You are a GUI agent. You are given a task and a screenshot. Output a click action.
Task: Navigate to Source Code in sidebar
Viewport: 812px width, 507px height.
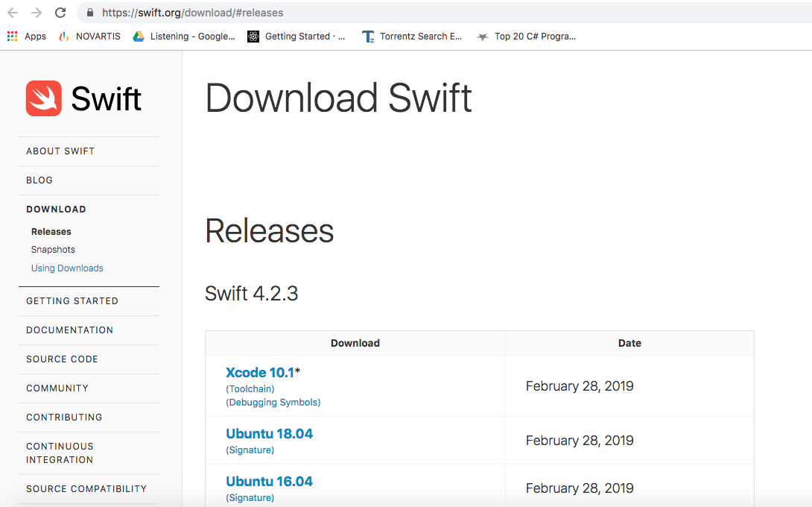point(62,359)
